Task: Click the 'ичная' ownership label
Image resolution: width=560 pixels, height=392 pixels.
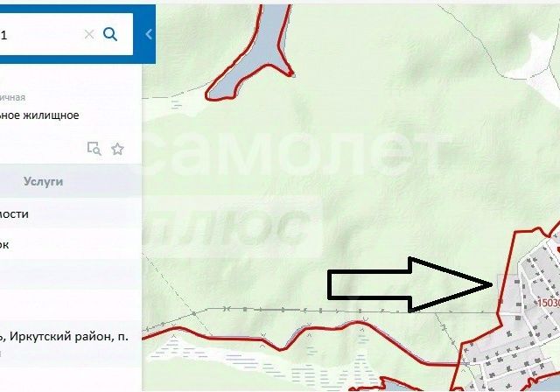Action: 12,97
